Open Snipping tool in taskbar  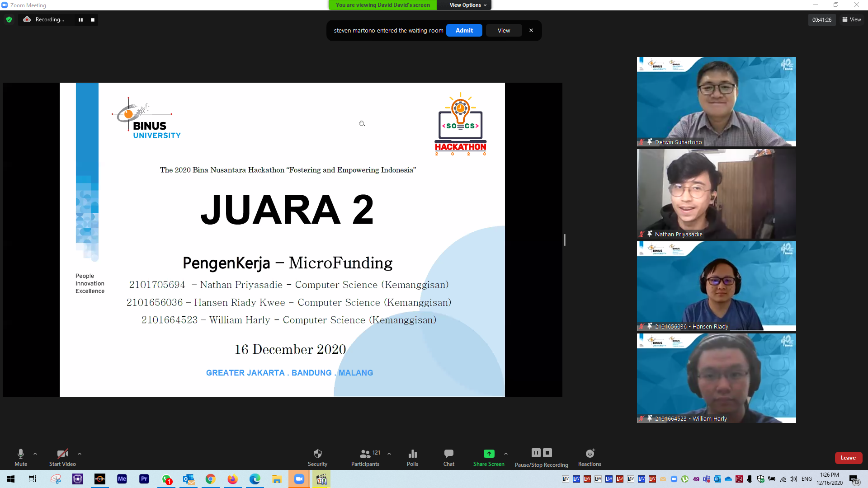pyautogui.click(x=56, y=479)
